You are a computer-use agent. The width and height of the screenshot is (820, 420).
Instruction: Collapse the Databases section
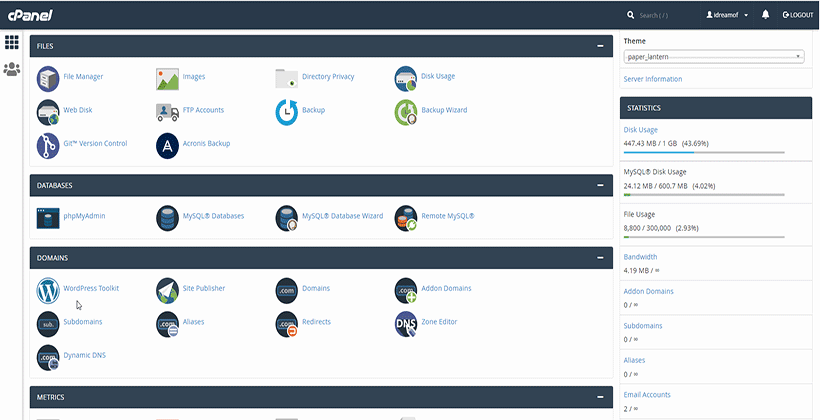600,185
